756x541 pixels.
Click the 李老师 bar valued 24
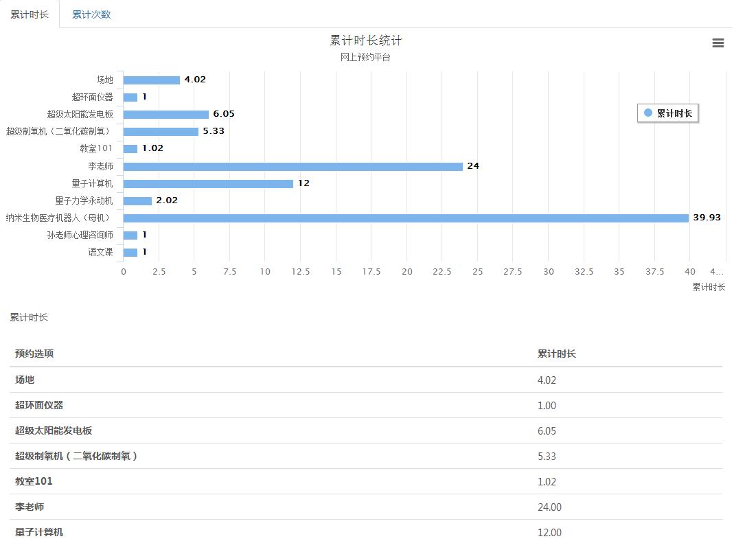pos(293,166)
